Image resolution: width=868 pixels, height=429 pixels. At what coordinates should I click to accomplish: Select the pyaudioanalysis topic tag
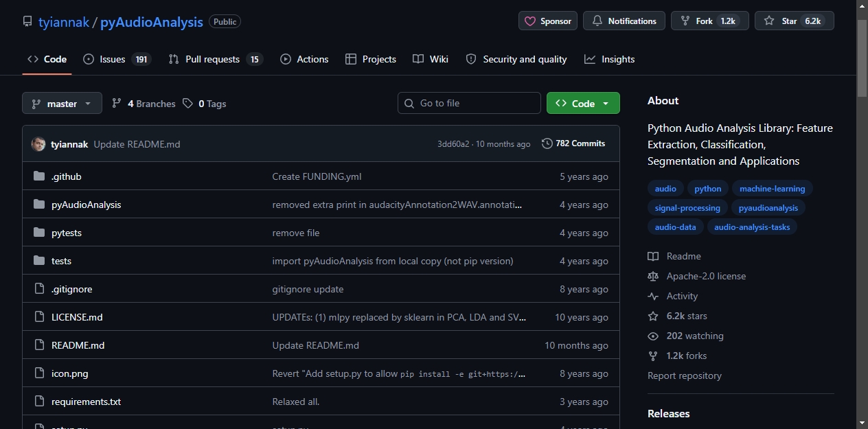(x=768, y=208)
